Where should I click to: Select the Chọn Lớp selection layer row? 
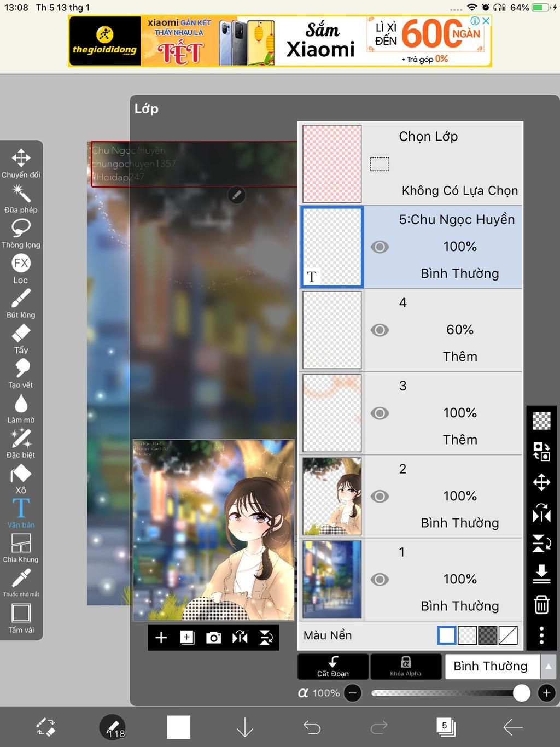pos(411,164)
